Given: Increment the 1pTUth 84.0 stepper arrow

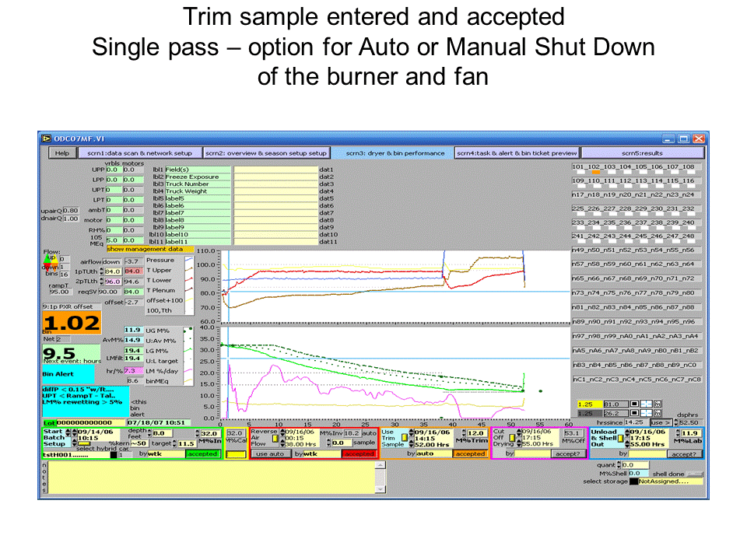Looking at the screenshot, I should 102,268.
